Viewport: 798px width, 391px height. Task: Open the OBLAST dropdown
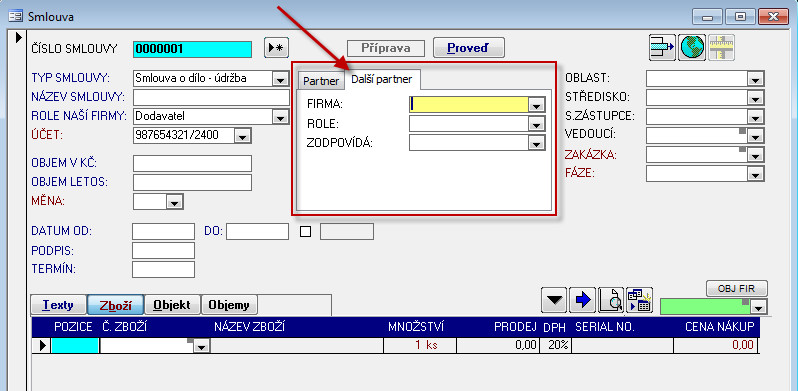(x=756, y=79)
